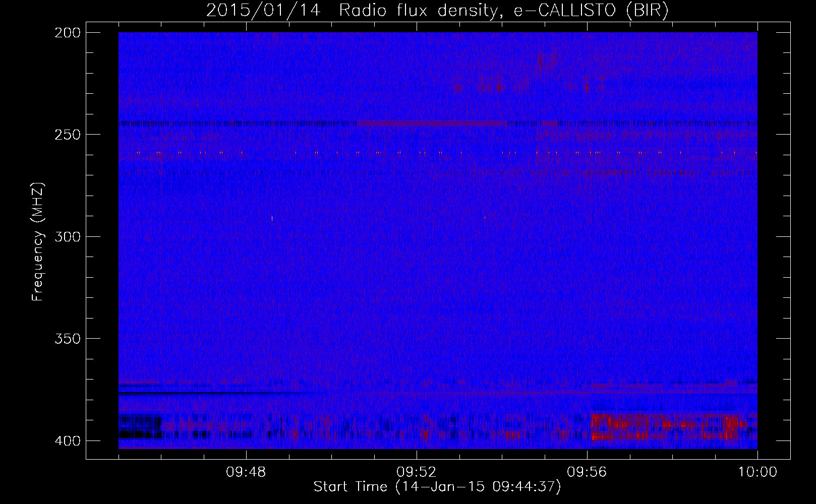Viewport: 816px width, 504px height.
Task: Select the 'Start Time (14-Jan-15 09:44:37)' label
Action: coord(437,487)
